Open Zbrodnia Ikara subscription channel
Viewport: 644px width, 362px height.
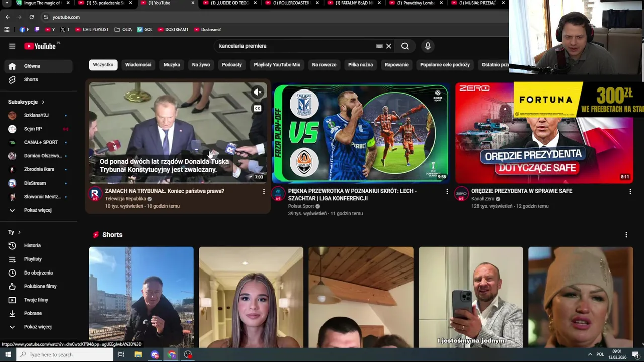[38, 170]
